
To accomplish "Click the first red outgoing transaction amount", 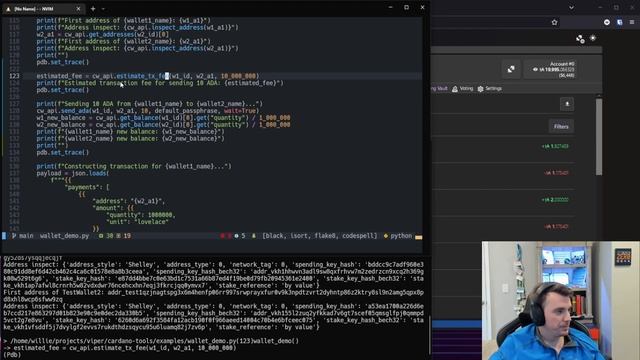I will click(x=556, y=173).
